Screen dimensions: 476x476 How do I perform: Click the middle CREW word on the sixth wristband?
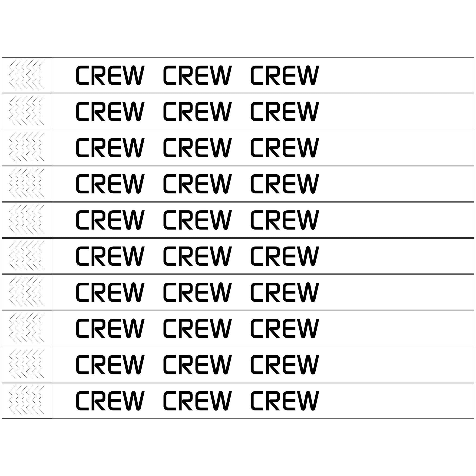tap(197, 256)
